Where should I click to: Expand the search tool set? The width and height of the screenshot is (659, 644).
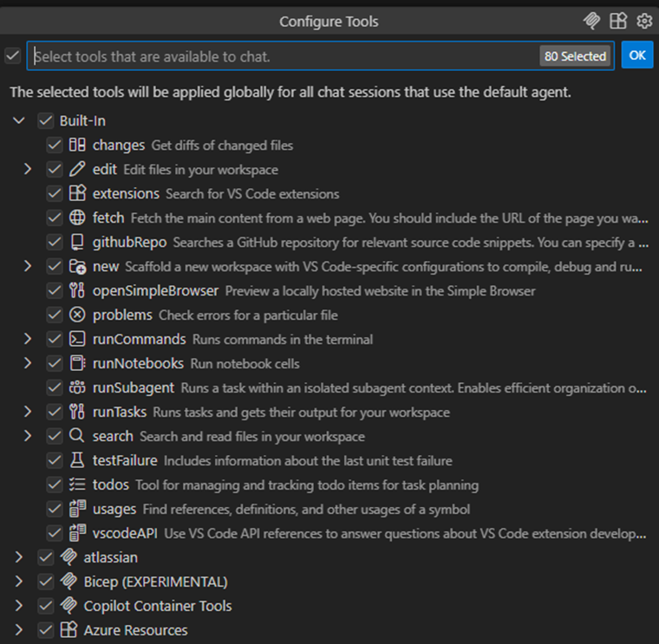point(28,436)
